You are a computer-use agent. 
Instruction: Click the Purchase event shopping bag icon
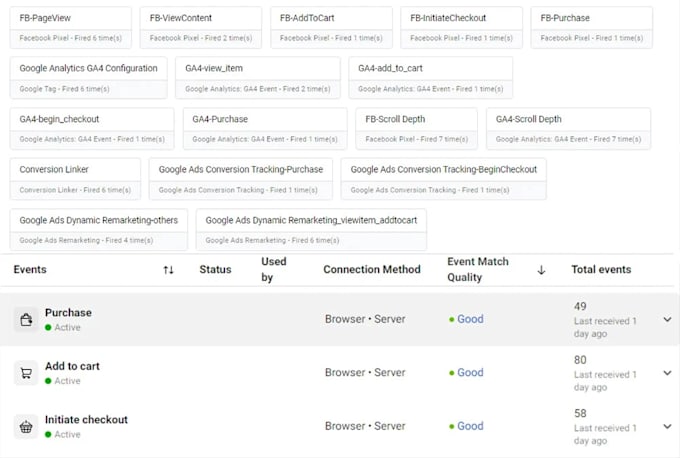(26, 320)
